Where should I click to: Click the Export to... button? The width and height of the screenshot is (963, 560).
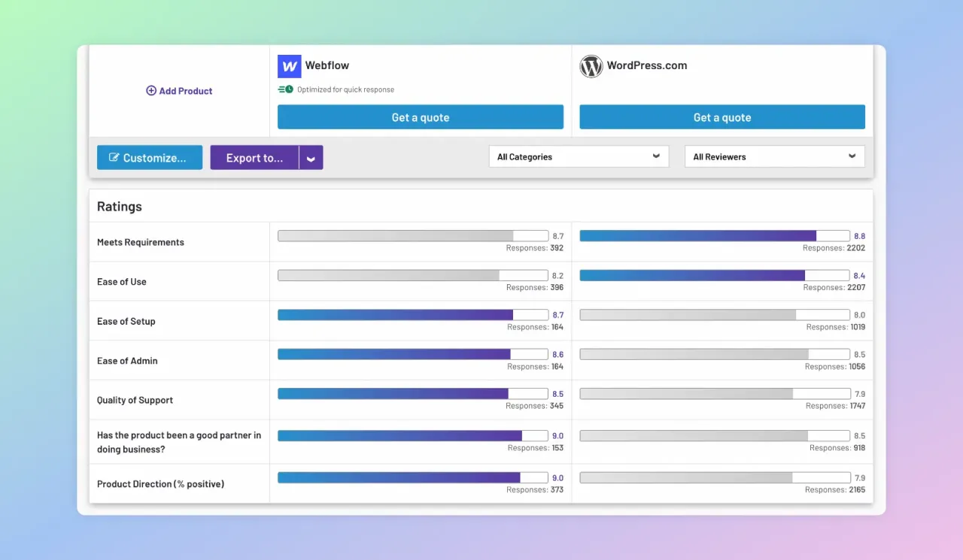coord(256,157)
